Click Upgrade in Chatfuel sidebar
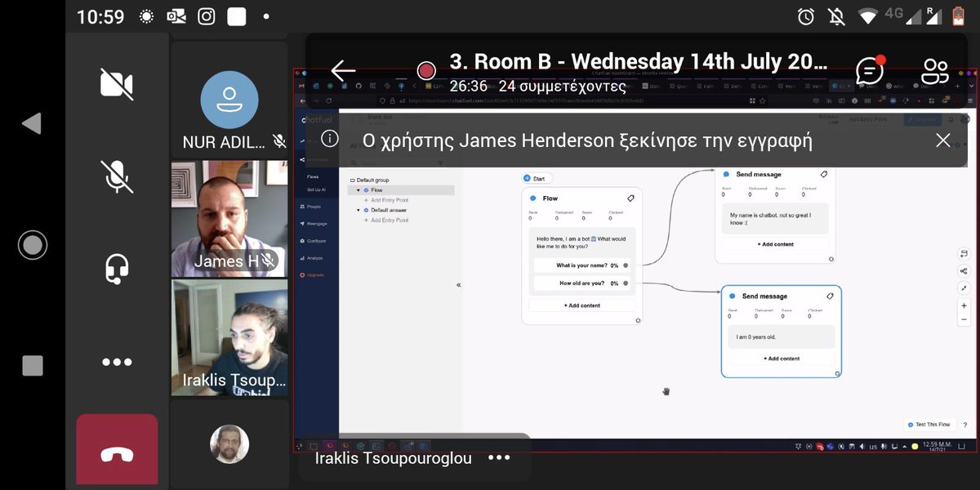980x490 pixels. pos(312,275)
